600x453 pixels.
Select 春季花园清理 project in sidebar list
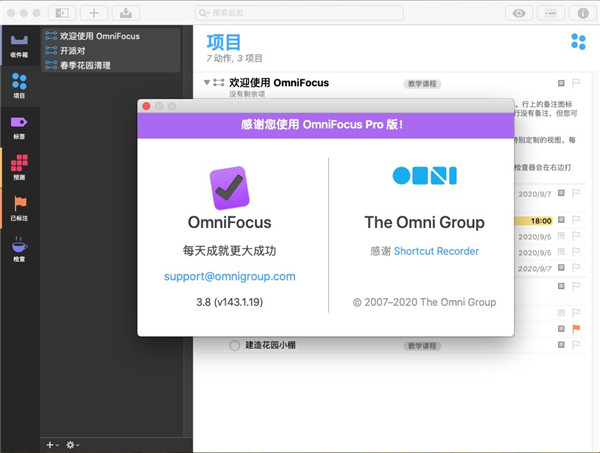(x=111, y=65)
